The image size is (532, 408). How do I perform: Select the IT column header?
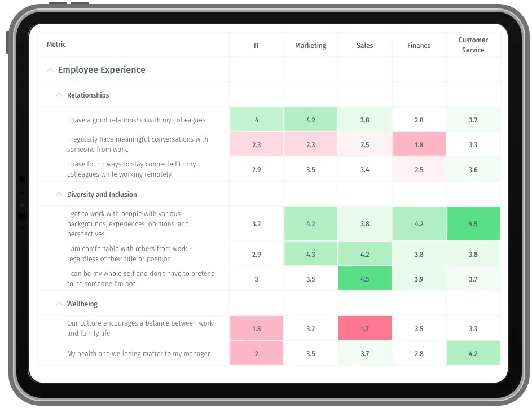click(x=257, y=46)
